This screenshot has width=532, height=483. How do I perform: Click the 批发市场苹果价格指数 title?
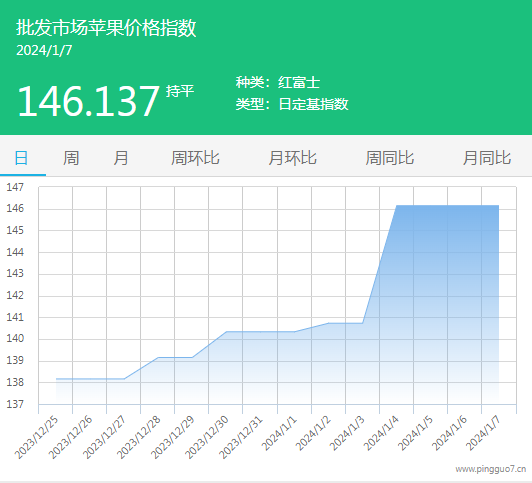click(106, 28)
